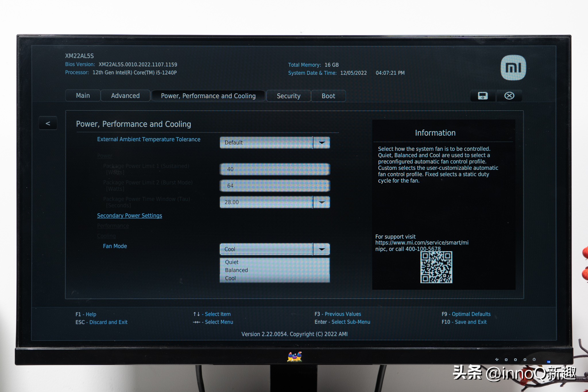The image size is (588, 392).
Task: Choose Cool in fan mode list
Action: click(231, 278)
